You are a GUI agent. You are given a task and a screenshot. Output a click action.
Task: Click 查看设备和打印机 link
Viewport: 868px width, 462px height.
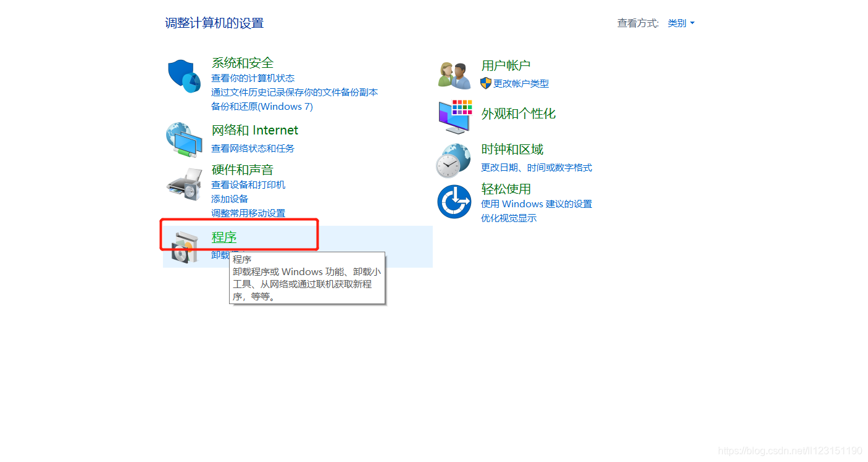[x=248, y=185]
